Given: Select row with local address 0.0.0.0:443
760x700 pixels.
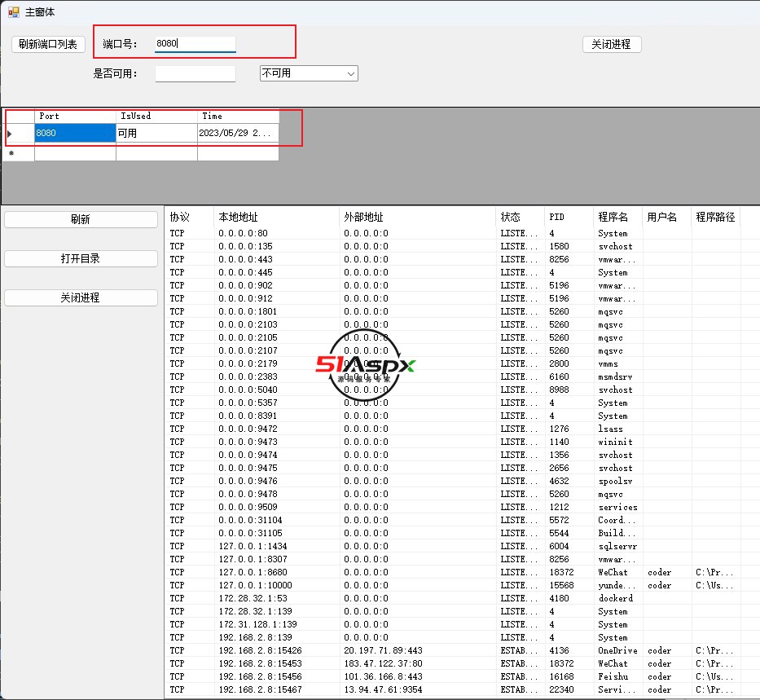Looking at the screenshot, I should tap(453, 259).
